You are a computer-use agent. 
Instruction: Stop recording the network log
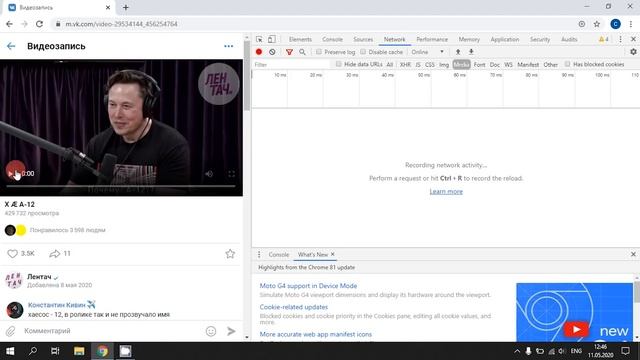pyautogui.click(x=259, y=52)
